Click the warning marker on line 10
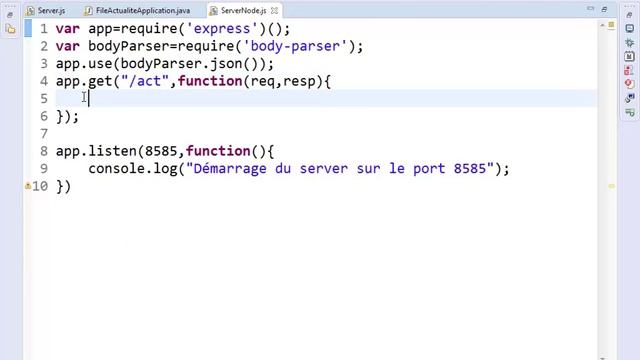 point(28,186)
